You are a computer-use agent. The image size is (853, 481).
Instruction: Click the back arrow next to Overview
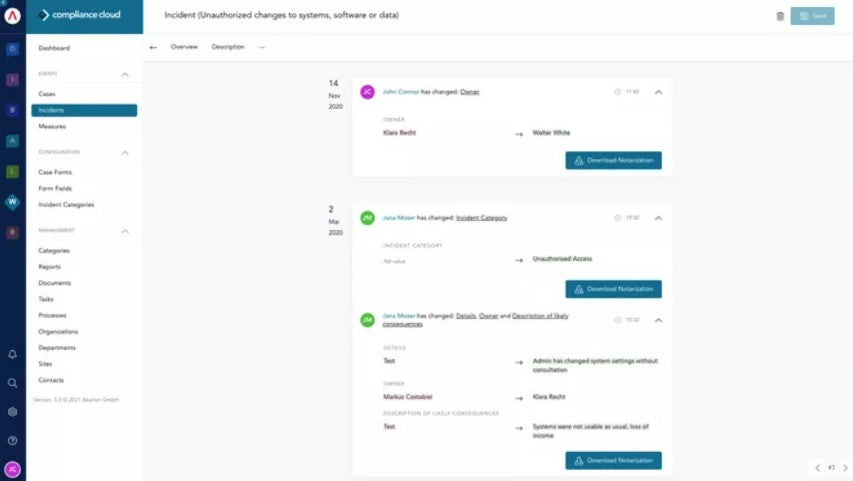[x=153, y=47]
